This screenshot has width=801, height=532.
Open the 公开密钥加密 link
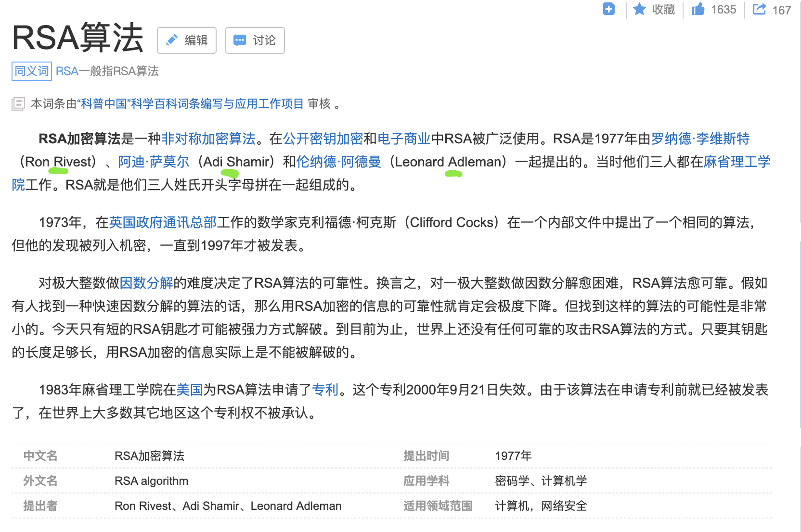pos(323,139)
